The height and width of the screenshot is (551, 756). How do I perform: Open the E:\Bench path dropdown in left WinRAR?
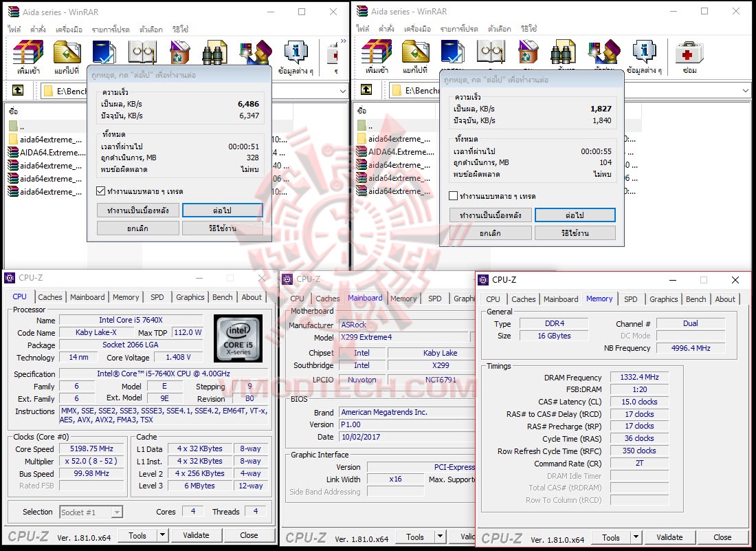(x=343, y=91)
